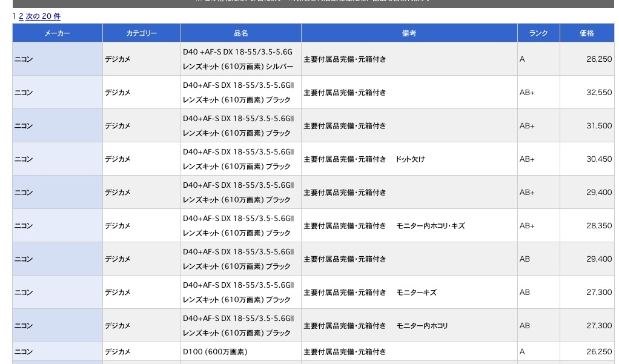Click the D100 (600万画素) product name
This screenshot has height=364, width=619.
point(215,352)
